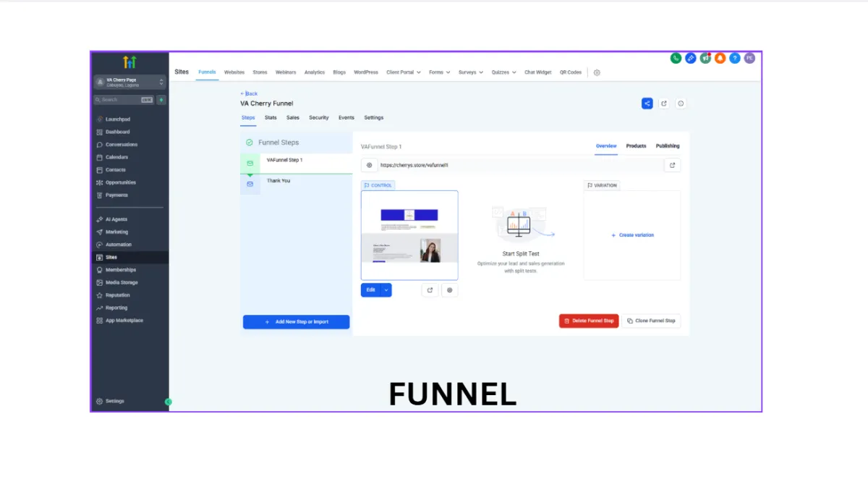Open the Chat Widget tab
Screen dimensions: 868x482
coord(537,72)
